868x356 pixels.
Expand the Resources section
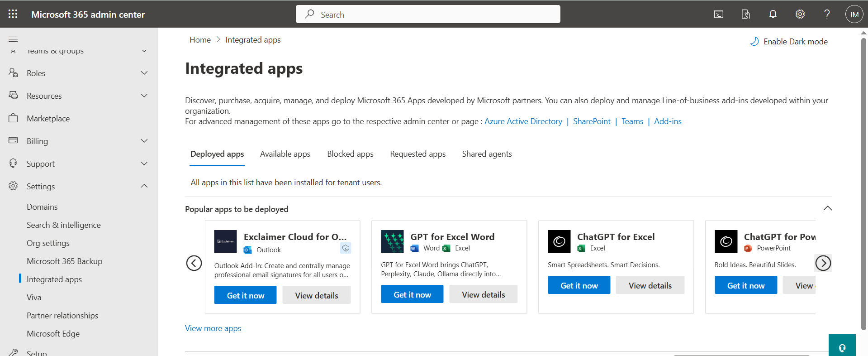pos(144,96)
